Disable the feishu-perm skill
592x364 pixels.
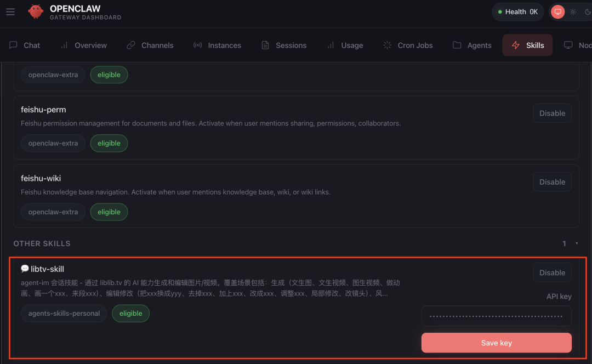[552, 113]
